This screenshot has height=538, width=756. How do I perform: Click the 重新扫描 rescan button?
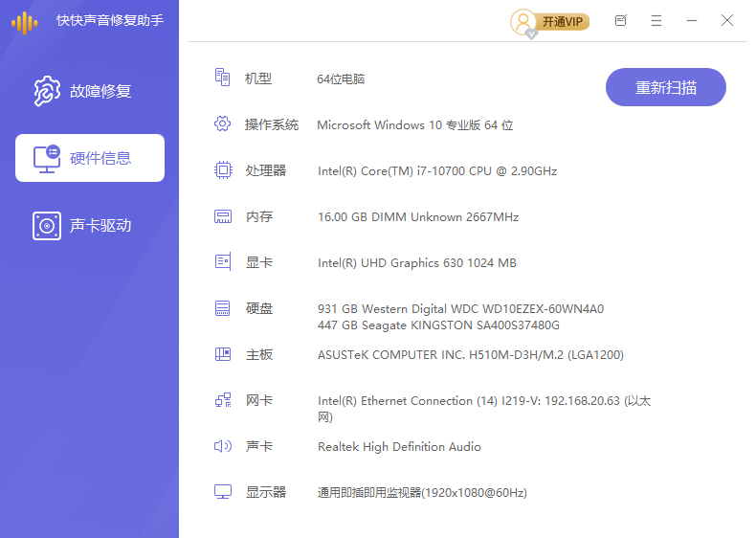tap(665, 88)
